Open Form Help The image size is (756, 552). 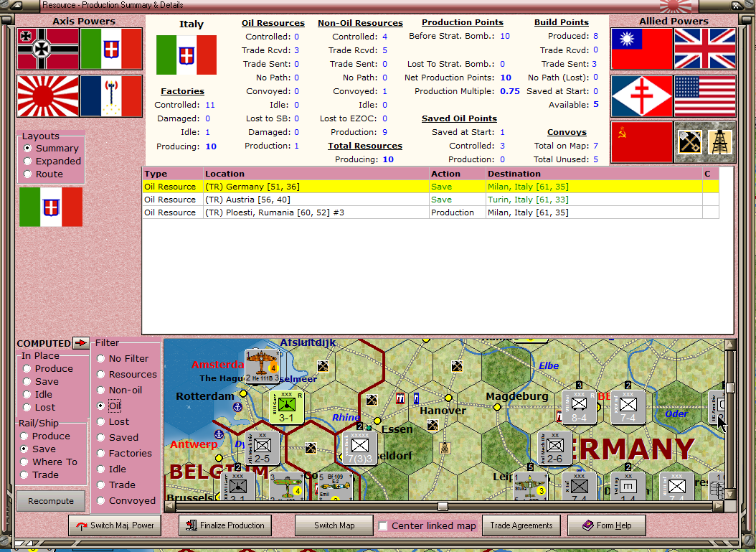pyautogui.click(x=606, y=525)
